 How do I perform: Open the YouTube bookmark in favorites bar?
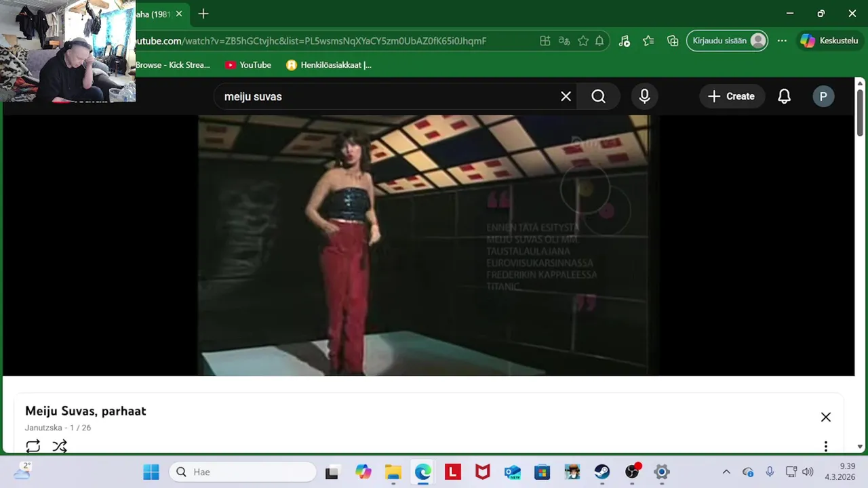248,65
